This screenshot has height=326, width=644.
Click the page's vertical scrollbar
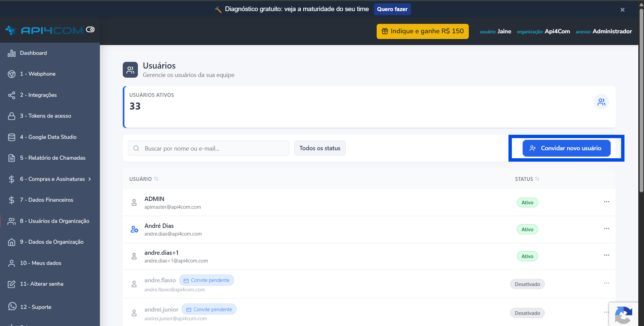coord(641,100)
